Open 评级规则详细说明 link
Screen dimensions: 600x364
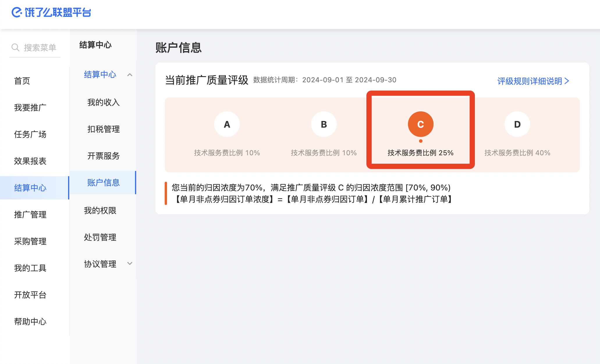[533, 81]
